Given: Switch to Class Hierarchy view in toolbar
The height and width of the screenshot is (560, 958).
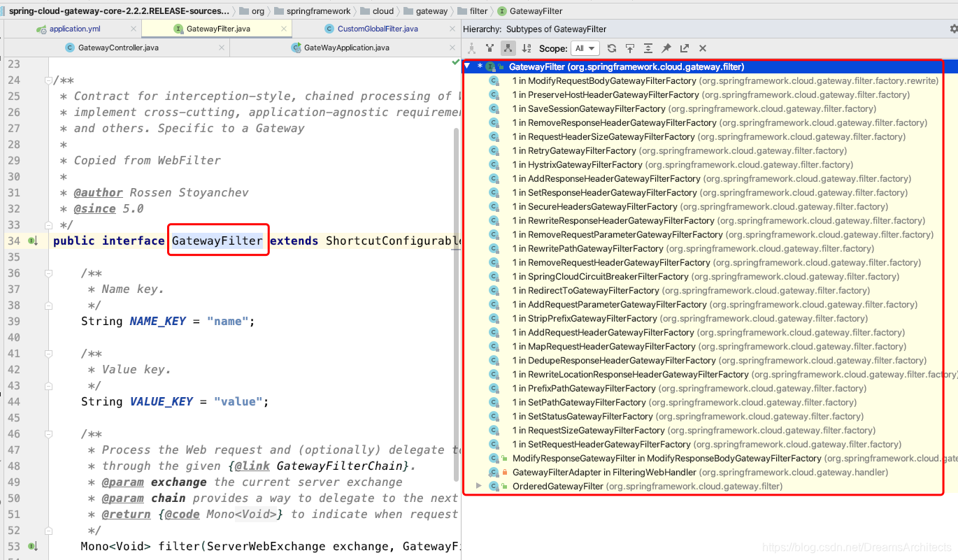Looking at the screenshot, I should tap(471, 48).
